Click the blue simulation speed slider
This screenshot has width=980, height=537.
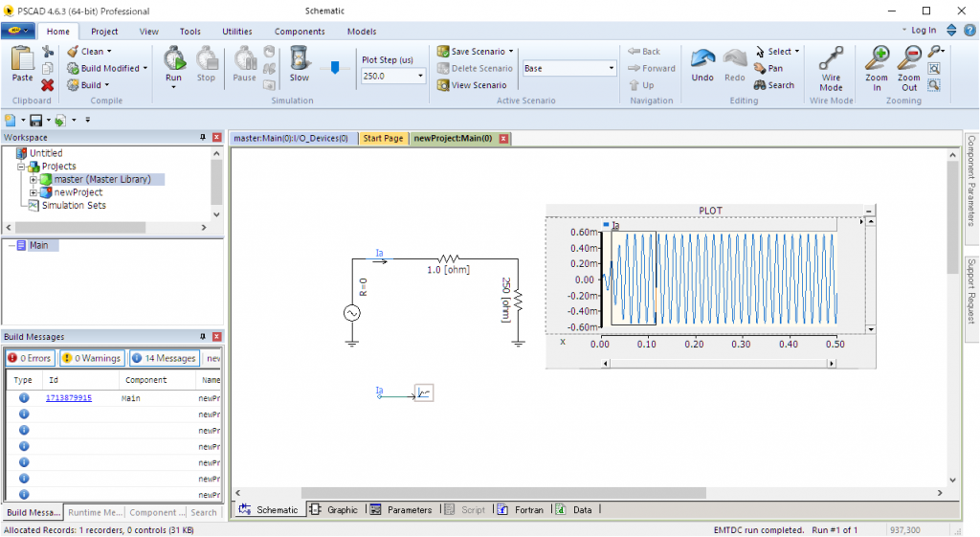point(334,67)
